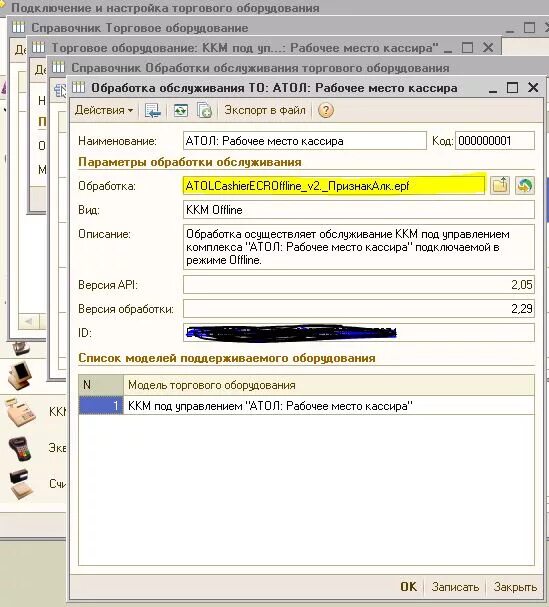Click the Описание text area
The height and width of the screenshot is (607, 549).
click(x=359, y=247)
